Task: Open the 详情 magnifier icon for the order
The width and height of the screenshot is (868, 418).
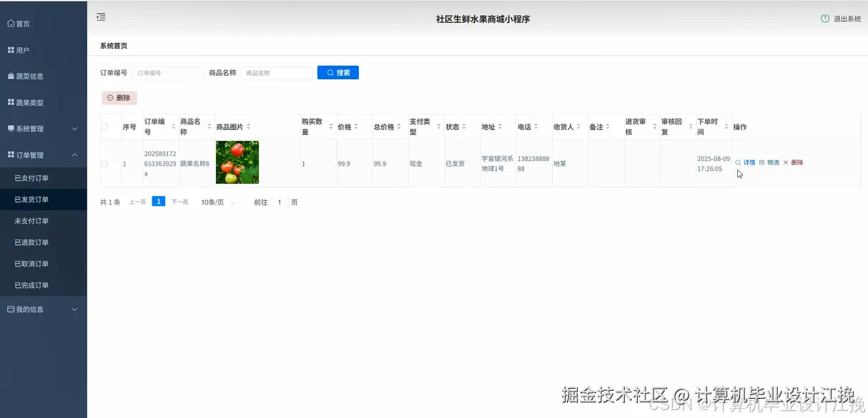Action: 739,162
